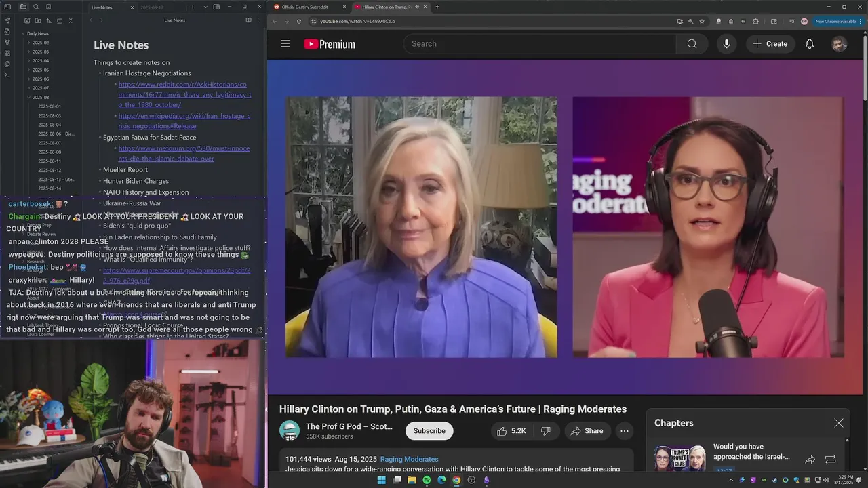This screenshot has height=488, width=868.
Task: Share the Hillary Clinton video
Action: (587, 431)
